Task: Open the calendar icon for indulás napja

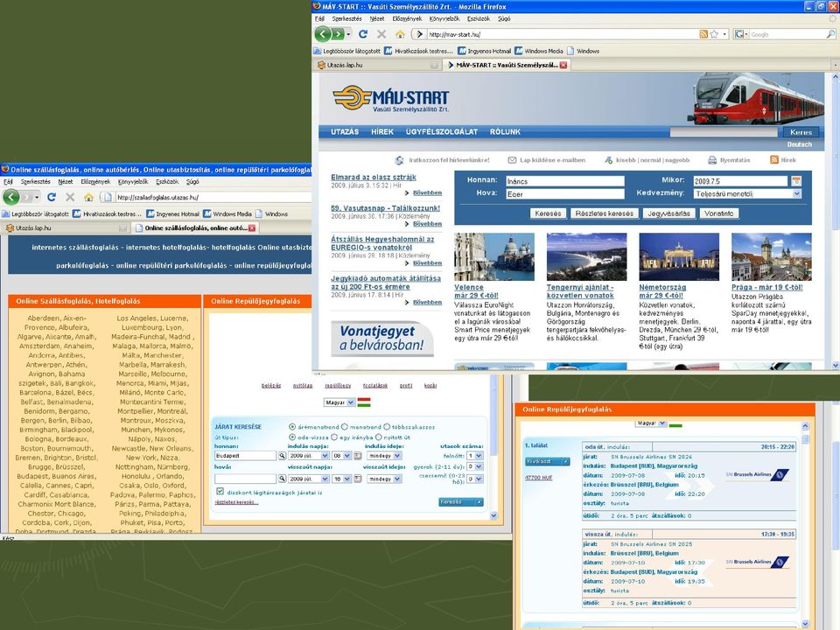Action: (x=358, y=456)
